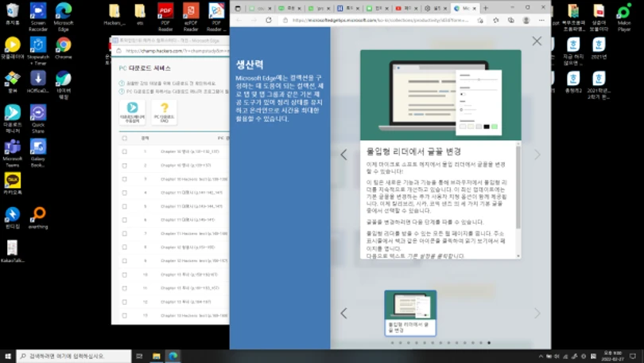
Task: Open ezPDF Reader desktop shortcut
Action: [191, 18]
